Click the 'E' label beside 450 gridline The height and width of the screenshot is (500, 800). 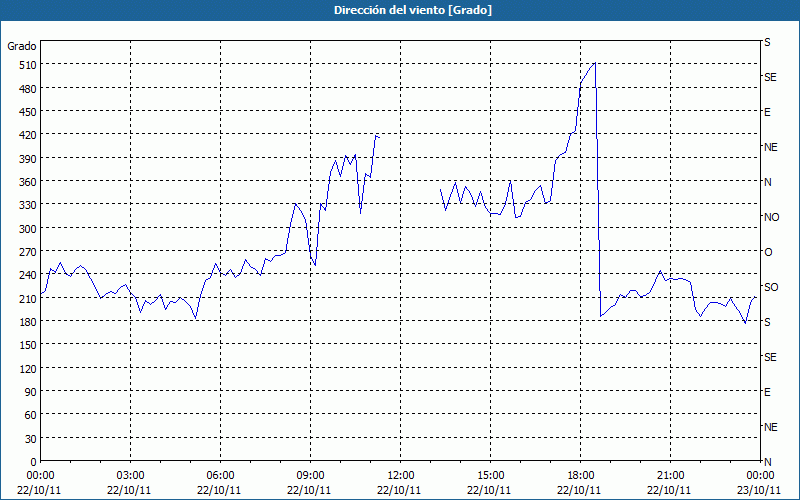click(767, 112)
